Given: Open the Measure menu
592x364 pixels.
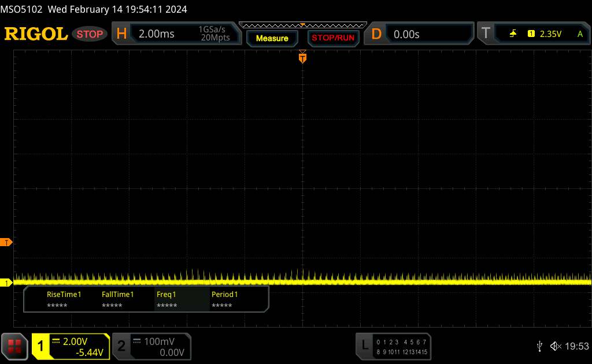Looking at the screenshot, I should pyautogui.click(x=272, y=38).
